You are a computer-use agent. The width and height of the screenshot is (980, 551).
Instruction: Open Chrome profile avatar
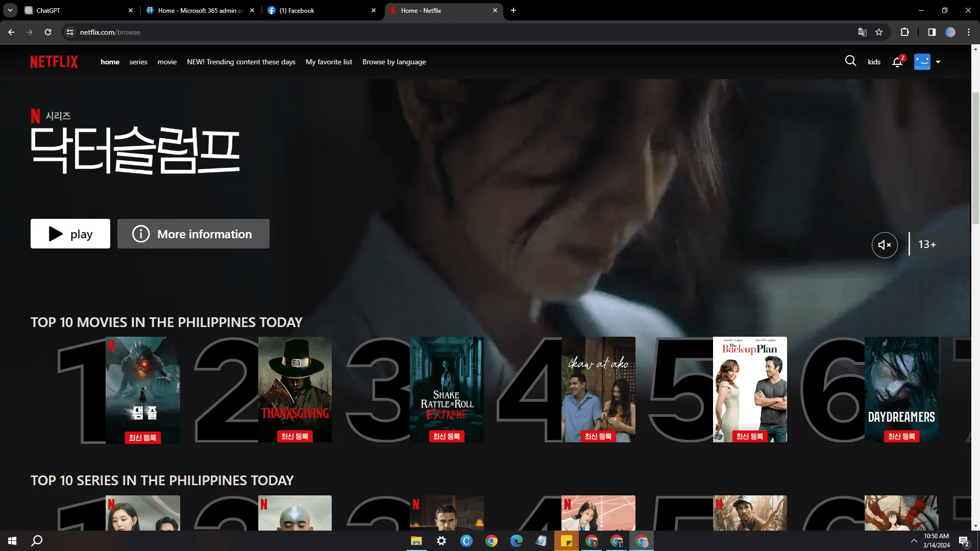950,32
